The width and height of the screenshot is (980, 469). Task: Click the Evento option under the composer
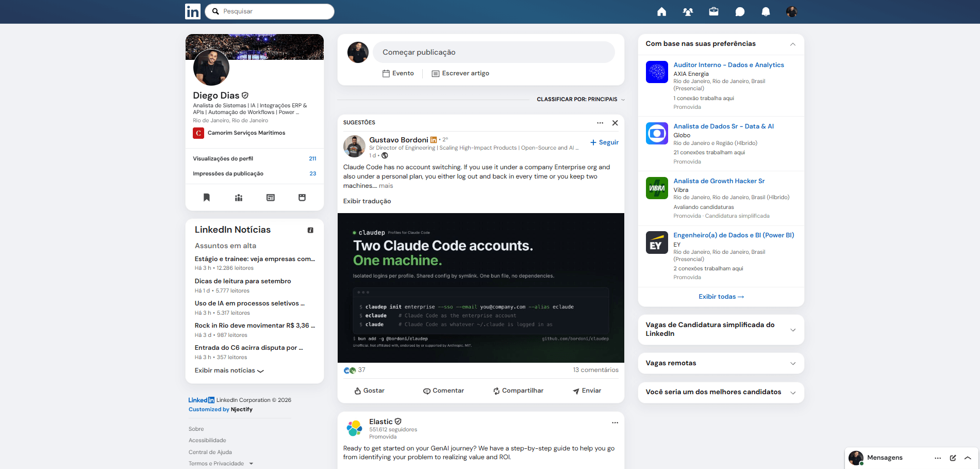[398, 73]
